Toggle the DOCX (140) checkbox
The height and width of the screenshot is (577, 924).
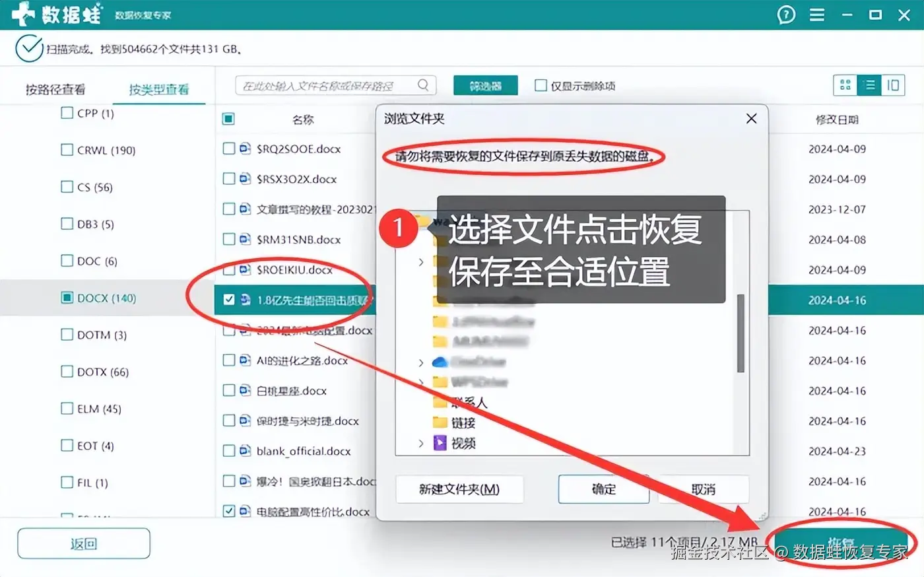67,298
